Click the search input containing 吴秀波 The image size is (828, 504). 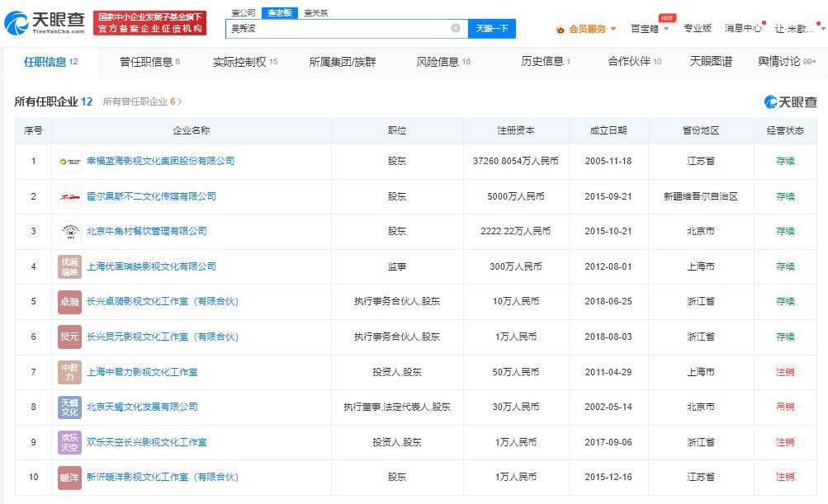pyautogui.click(x=347, y=29)
